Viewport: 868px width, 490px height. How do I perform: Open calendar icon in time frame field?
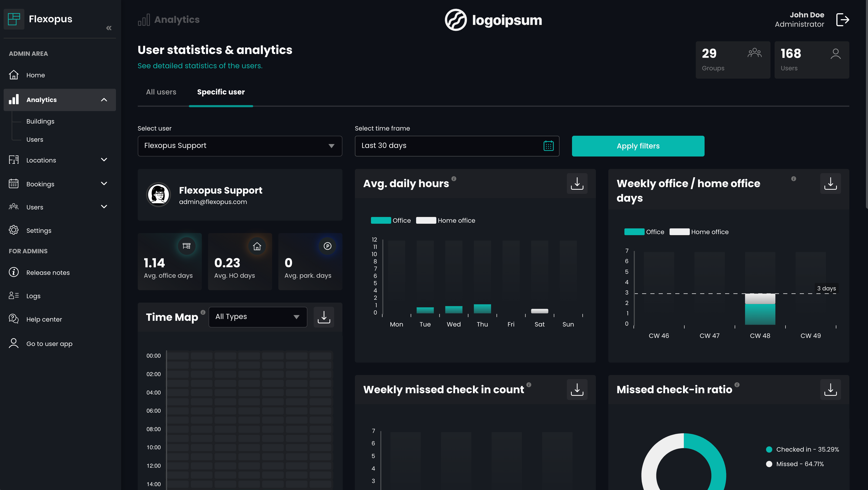pos(548,146)
